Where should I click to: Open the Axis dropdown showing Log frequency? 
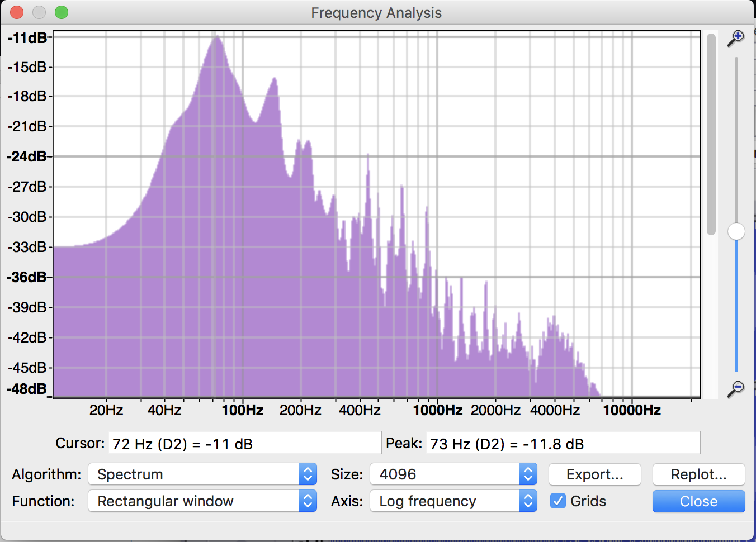(453, 501)
